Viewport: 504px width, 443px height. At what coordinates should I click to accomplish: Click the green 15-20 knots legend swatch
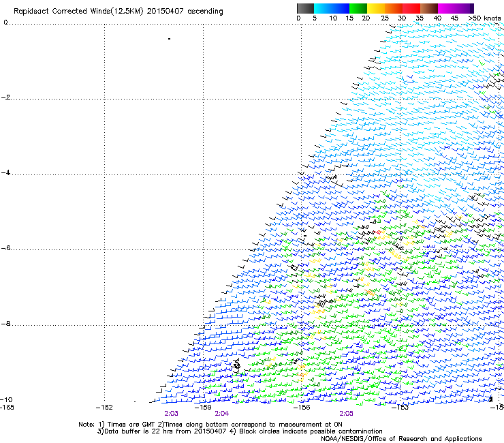pyautogui.click(x=358, y=8)
